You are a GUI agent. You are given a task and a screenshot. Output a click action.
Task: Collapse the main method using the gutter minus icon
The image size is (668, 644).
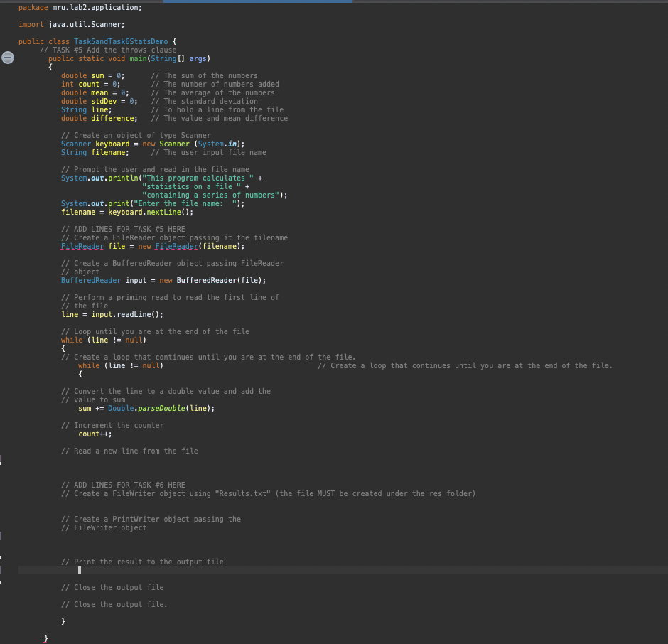click(x=8, y=58)
